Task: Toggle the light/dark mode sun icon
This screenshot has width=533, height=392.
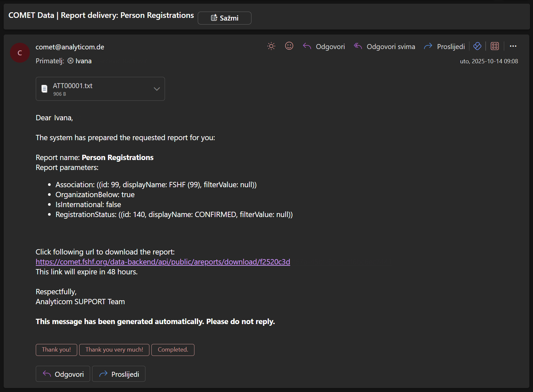Action: (271, 46)
